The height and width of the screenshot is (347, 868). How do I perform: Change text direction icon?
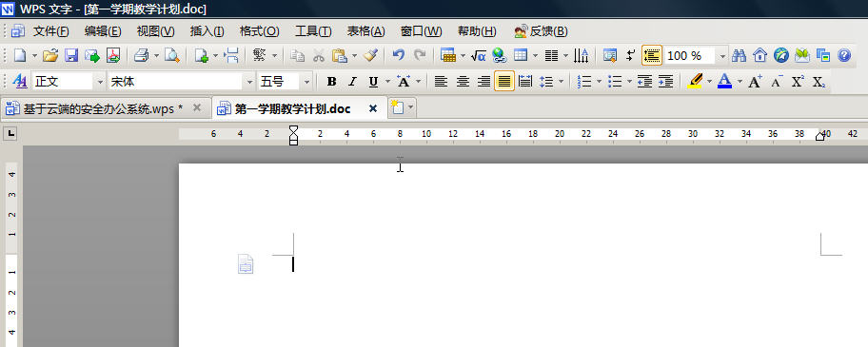(x=582, y=55)
